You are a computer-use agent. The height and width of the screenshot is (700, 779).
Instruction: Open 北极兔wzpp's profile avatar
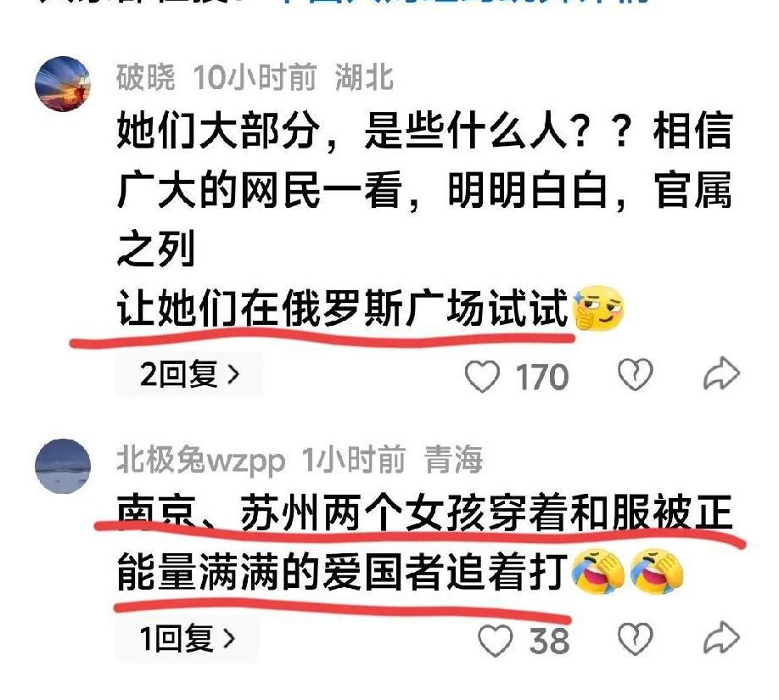pos(63,466)
